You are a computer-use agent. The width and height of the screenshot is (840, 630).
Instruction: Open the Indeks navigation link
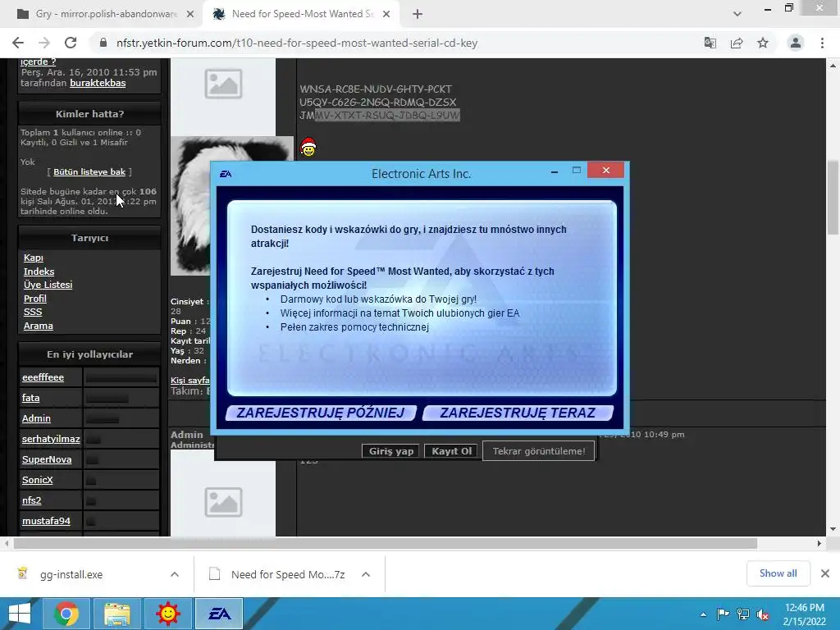click(x=39, y=272)
